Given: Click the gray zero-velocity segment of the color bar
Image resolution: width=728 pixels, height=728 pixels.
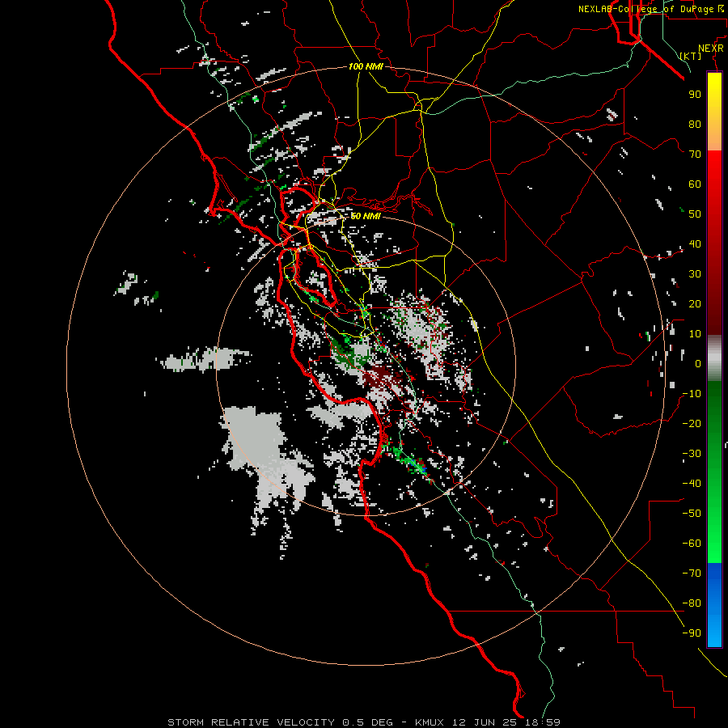Looking at the screenshot, I should [x=714, y=358].
